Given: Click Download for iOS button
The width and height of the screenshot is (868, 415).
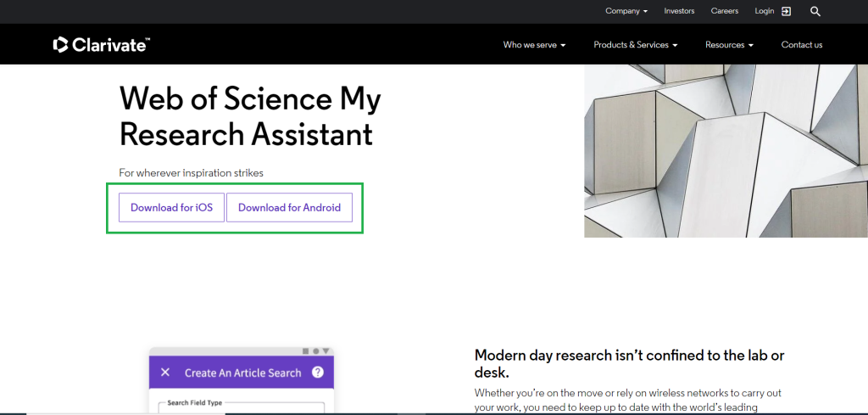Looking at the screenshot, I should (171, 208).
